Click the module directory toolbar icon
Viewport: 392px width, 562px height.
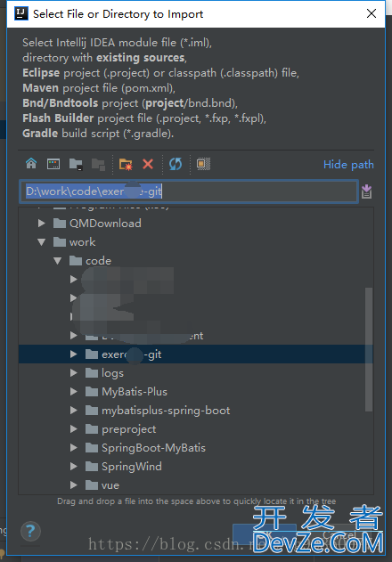tap(98, 164)
